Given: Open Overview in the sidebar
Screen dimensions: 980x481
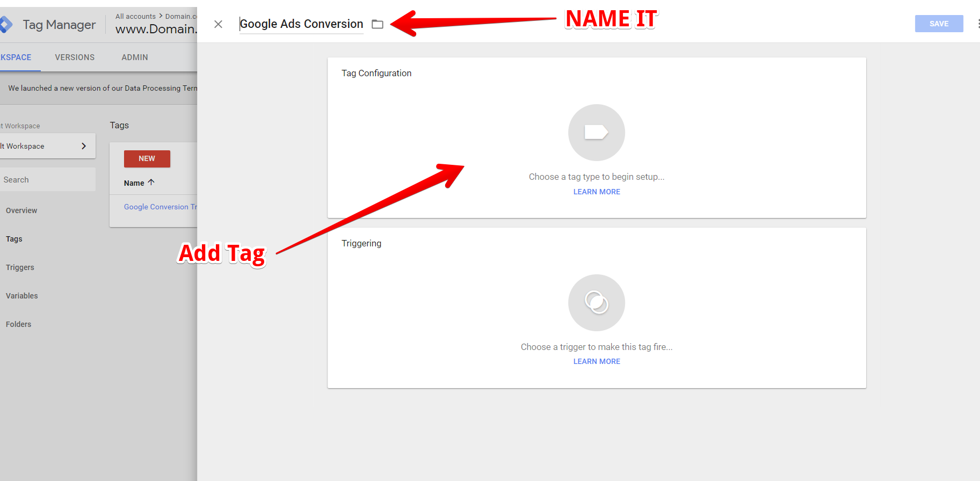Looking at the screenshot, I should pyautogui.click(x=21, y=210).
